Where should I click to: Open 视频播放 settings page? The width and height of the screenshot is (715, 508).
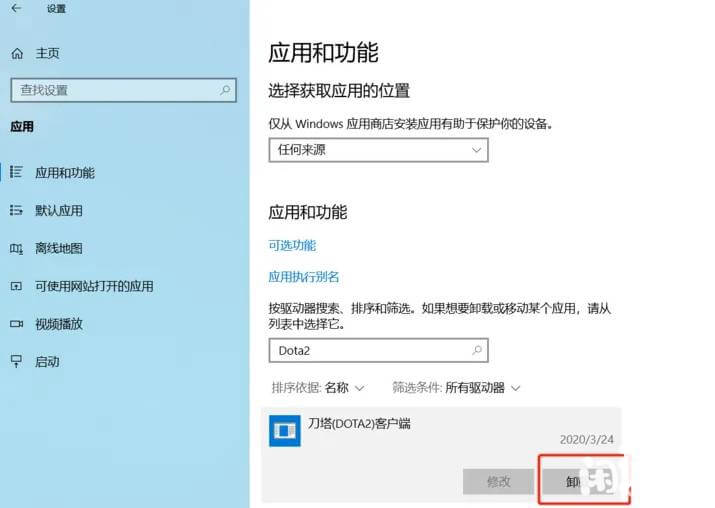coord(59,324)
